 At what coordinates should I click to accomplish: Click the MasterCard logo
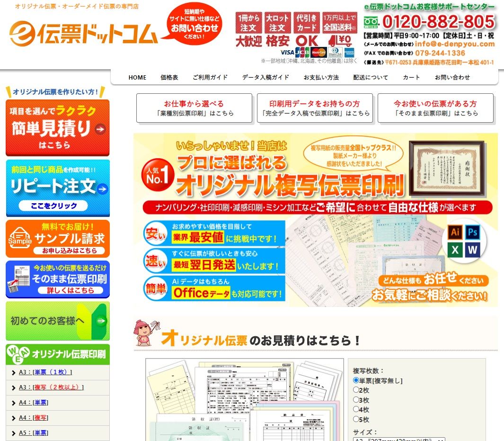pyautogui.click(x=318, y=52)
